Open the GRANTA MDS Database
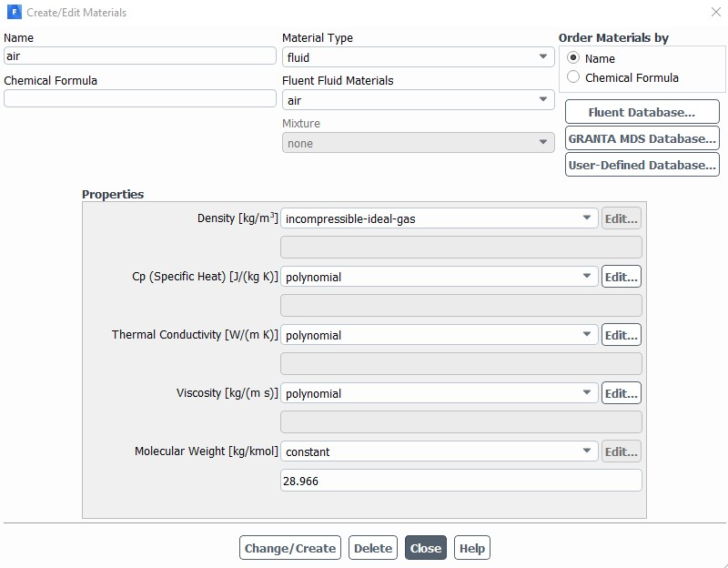Screen dimensions: 728x568 (x=642, y=138)
